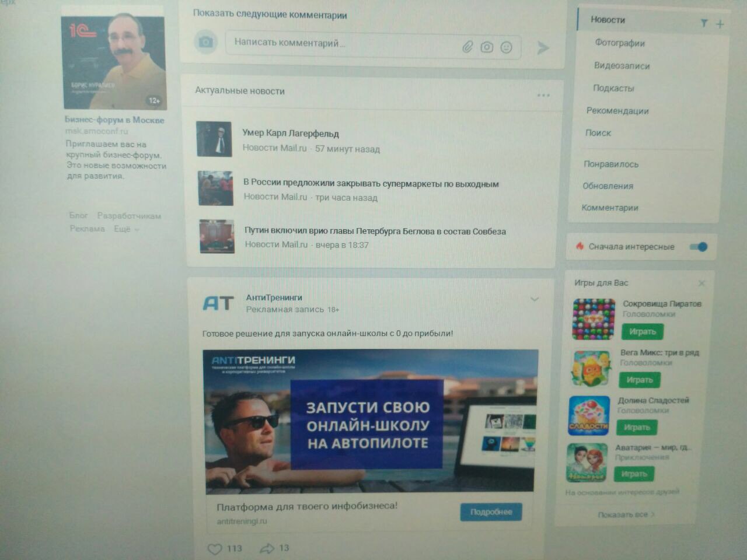Screen dimensions: 747x560
Task: Share the АнтиТренинги post arrow icon
Action: 267,548
